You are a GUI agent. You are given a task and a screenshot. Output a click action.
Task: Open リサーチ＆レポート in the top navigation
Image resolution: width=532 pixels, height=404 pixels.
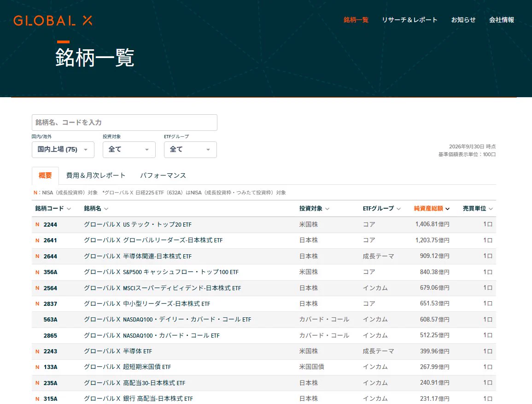coord(409,20)
